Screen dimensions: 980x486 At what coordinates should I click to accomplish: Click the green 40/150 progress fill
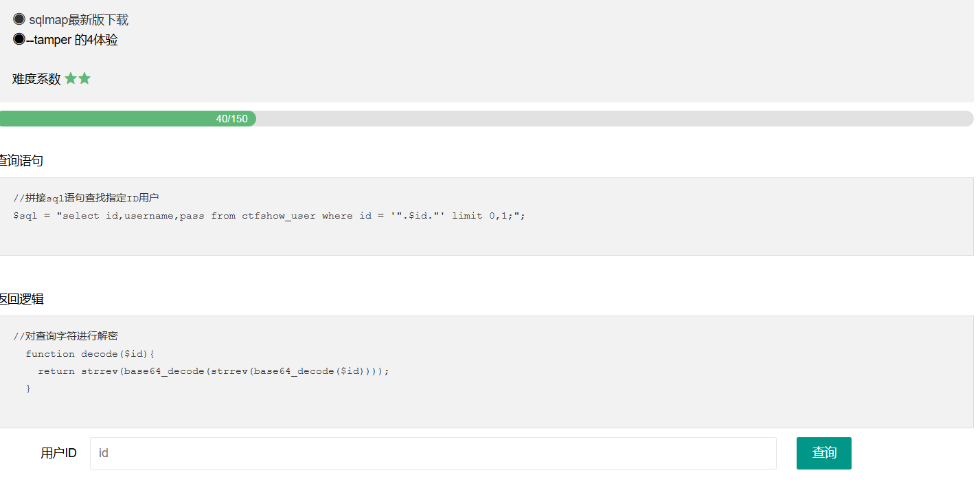coord(128,119)
